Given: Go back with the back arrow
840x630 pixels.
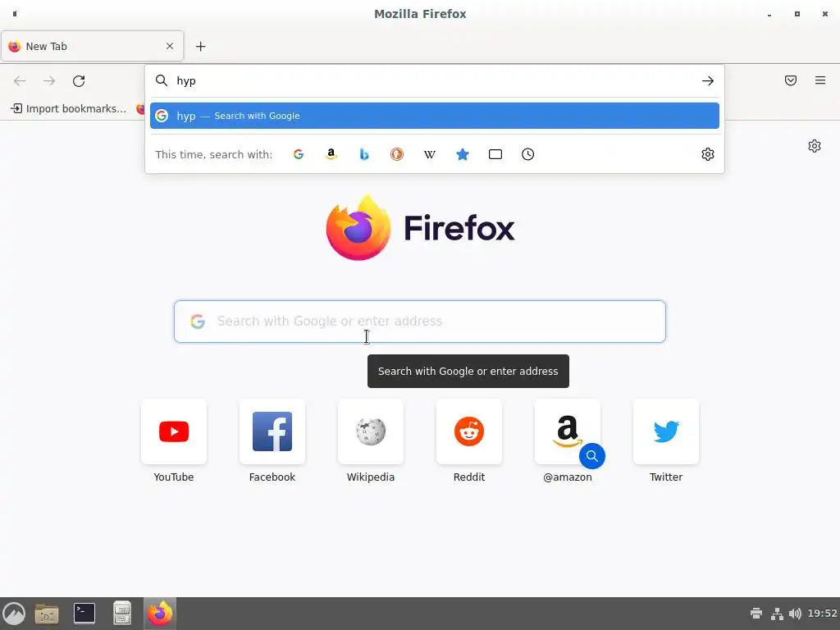Looking at the screenshot, I should coord(20,81).
